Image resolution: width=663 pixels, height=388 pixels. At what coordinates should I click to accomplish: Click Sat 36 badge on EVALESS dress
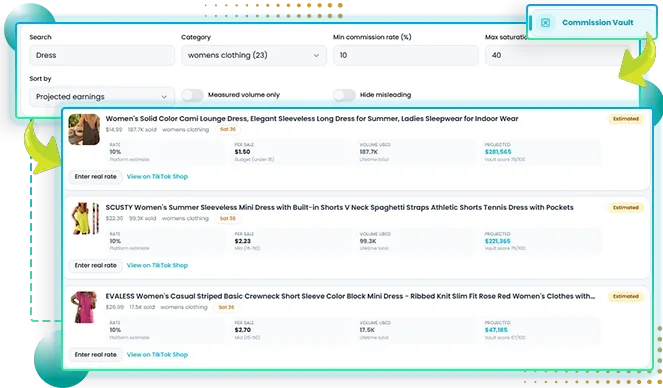tap(226, 307)
